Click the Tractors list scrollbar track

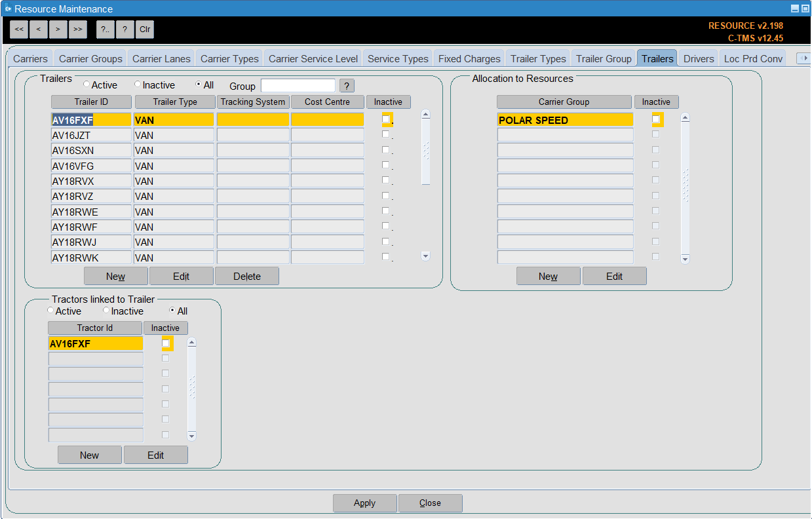point(191,389)
